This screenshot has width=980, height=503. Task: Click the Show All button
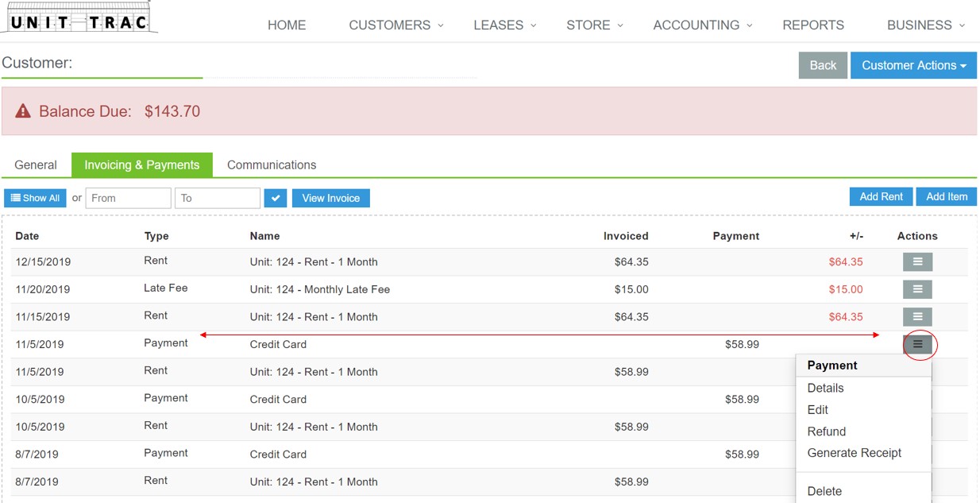[x=35, y=198]
